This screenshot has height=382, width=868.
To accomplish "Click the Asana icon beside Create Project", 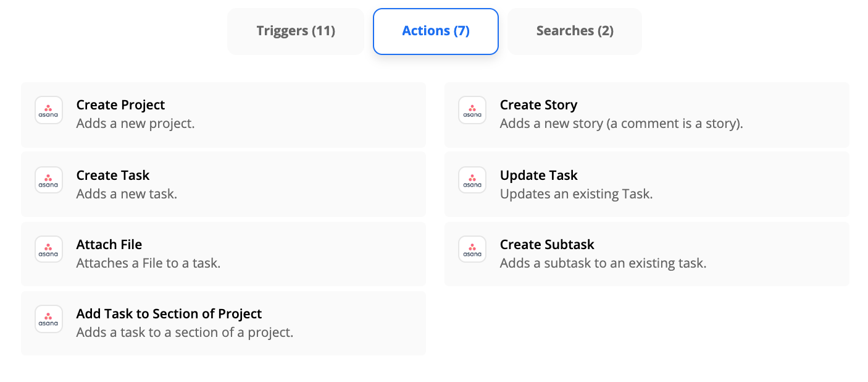I will click(49, 110).
